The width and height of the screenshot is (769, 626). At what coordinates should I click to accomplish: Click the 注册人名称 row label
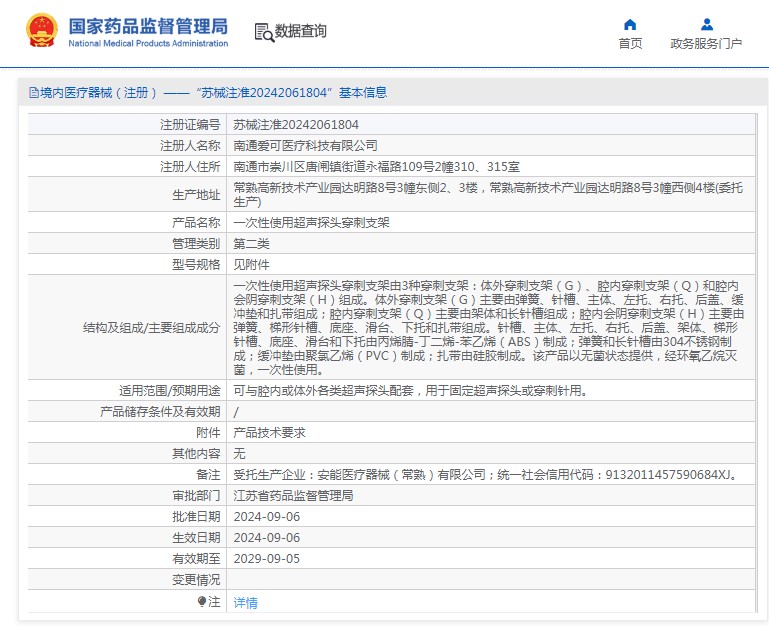190,146
